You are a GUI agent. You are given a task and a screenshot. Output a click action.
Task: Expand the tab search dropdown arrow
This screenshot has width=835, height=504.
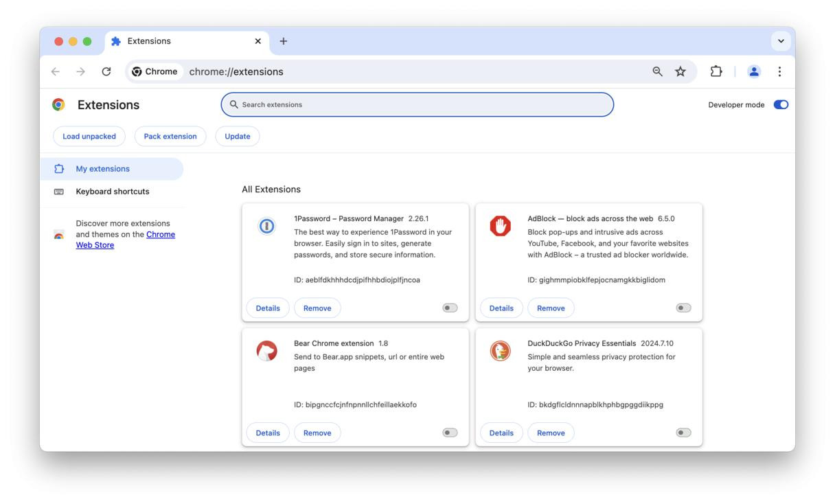tap(781, 41)
